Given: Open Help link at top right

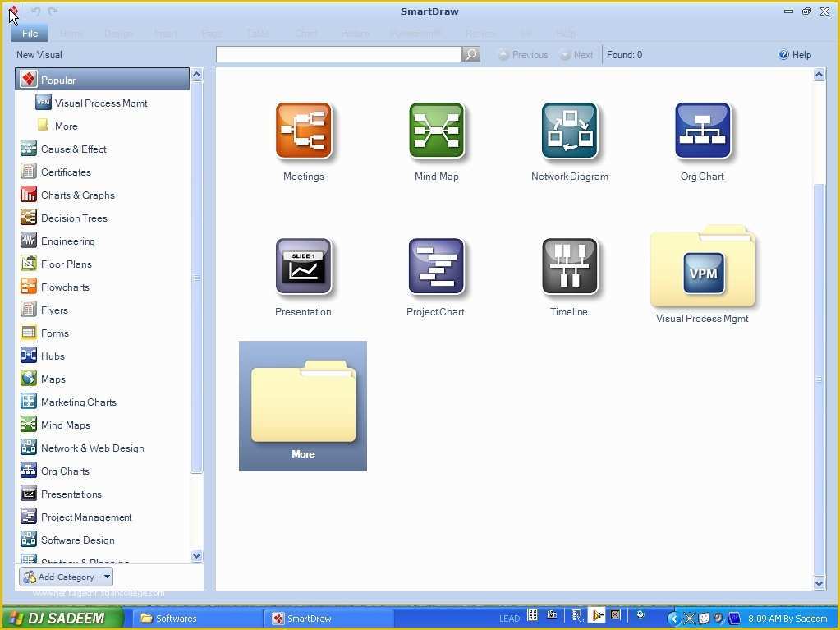Looking at the screenshot, I should (x=795, y=55).
